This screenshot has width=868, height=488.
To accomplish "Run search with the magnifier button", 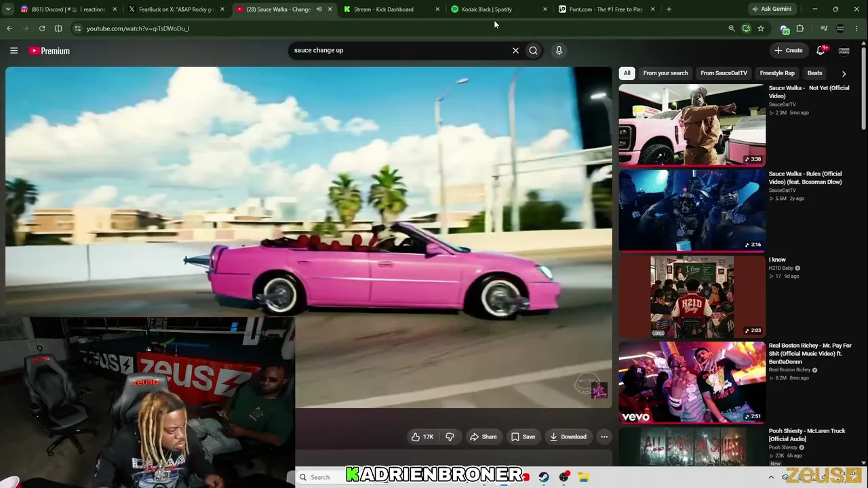I will 534,50.
